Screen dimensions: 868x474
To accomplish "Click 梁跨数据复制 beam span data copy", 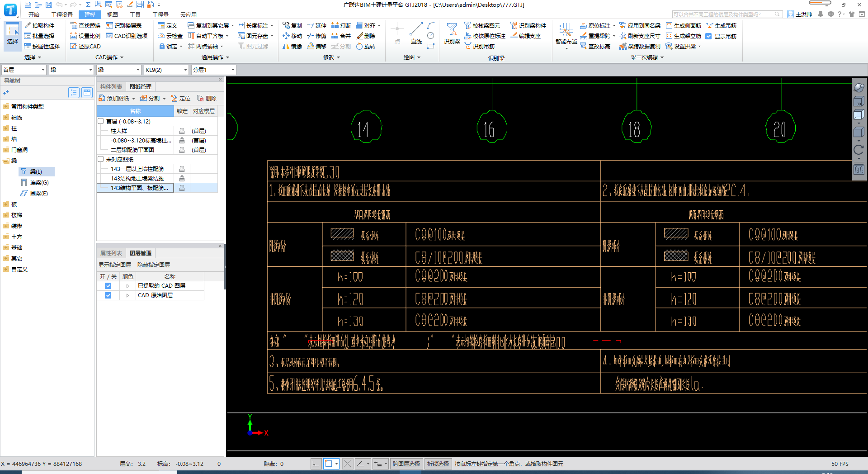I will point(640,46).
